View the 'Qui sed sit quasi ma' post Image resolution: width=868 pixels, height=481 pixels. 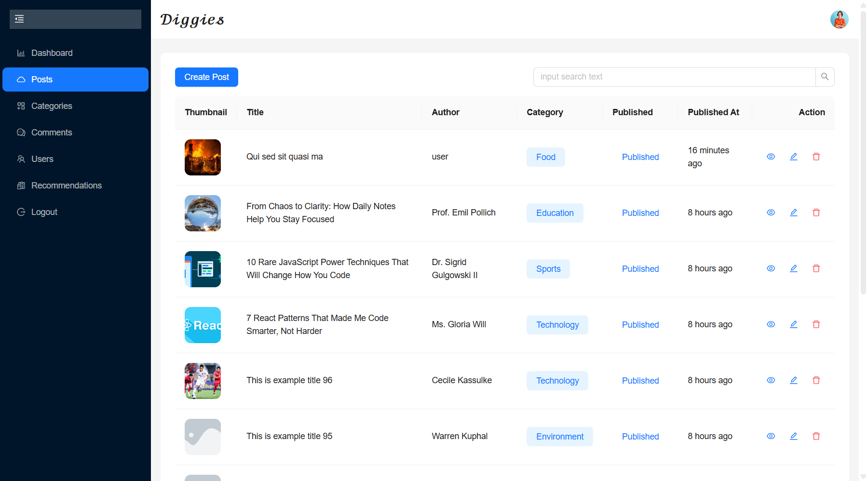(771, 157)
